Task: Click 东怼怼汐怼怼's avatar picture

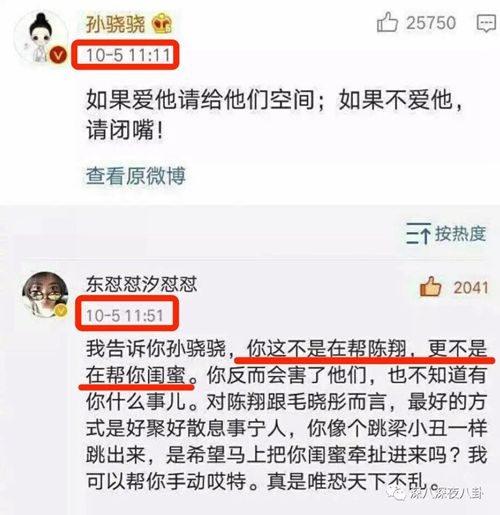Action: tap(45, 295)
